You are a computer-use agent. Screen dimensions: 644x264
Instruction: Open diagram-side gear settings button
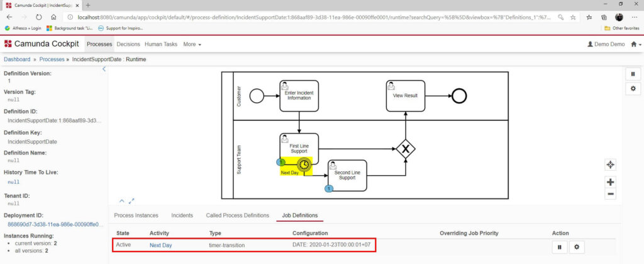(x=633, y=88)
